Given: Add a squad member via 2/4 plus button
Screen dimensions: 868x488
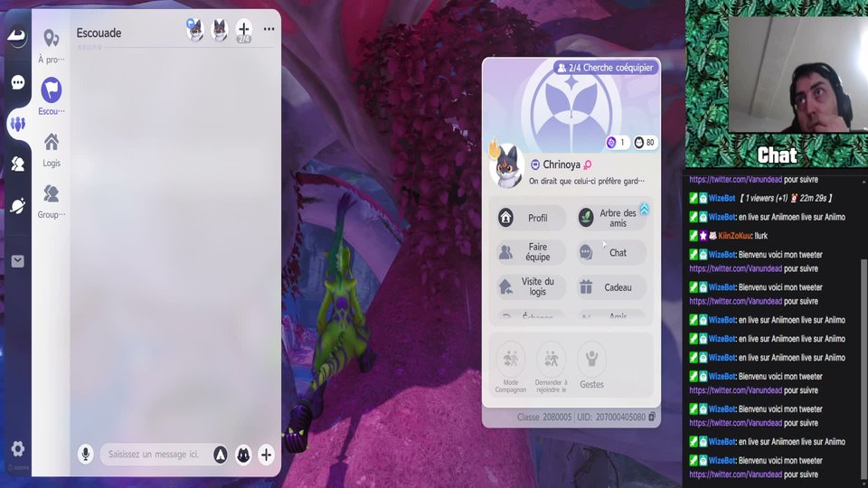Looking at the screenshot, I should click(x=244, y=31).
